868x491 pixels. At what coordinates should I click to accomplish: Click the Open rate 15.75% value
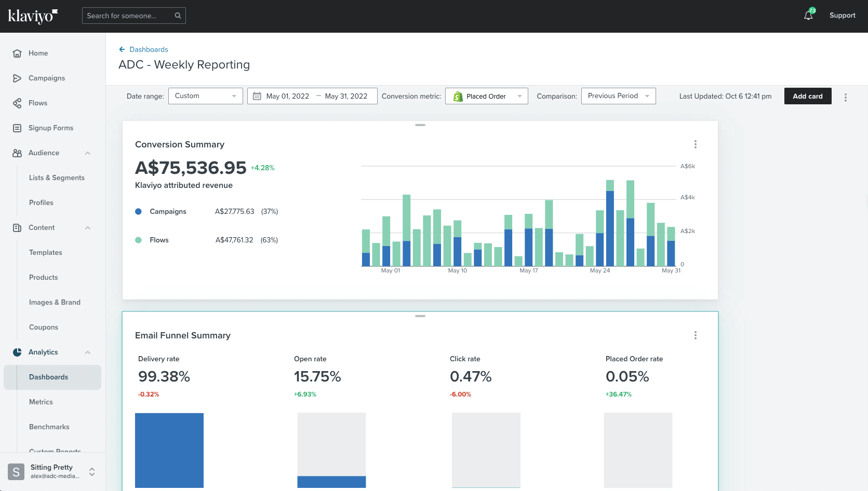[x=317, y=376]
